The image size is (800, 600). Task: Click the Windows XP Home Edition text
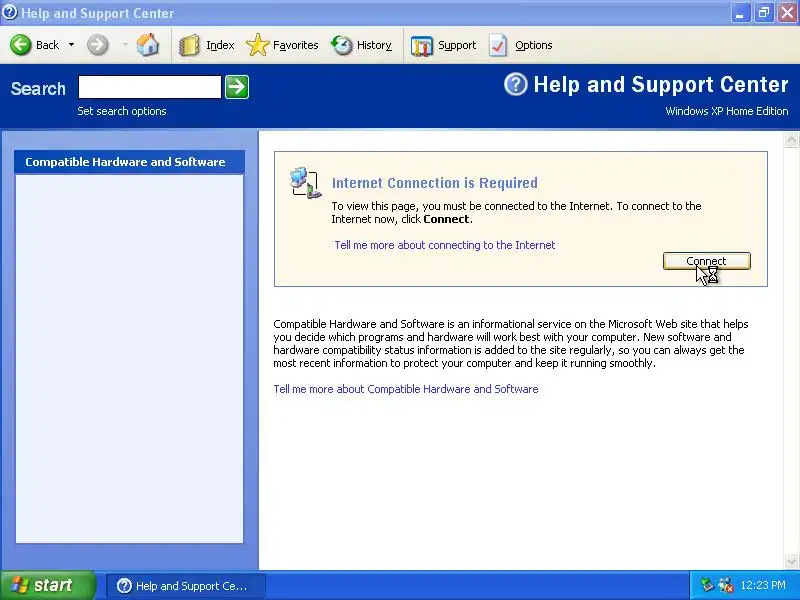point(727,111)
